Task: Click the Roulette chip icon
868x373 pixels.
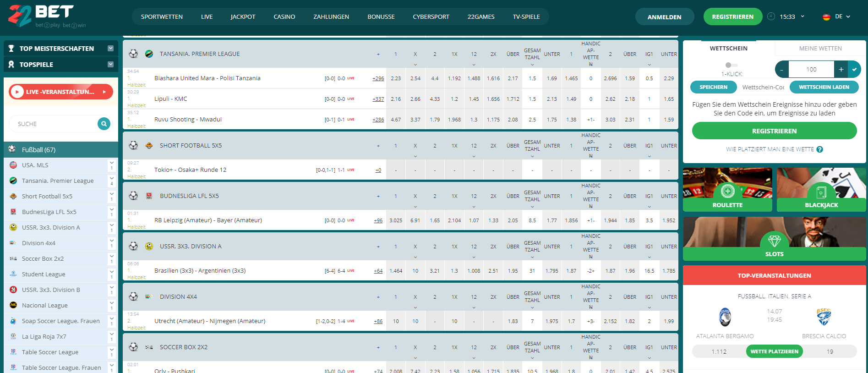Action: point(727,191)
